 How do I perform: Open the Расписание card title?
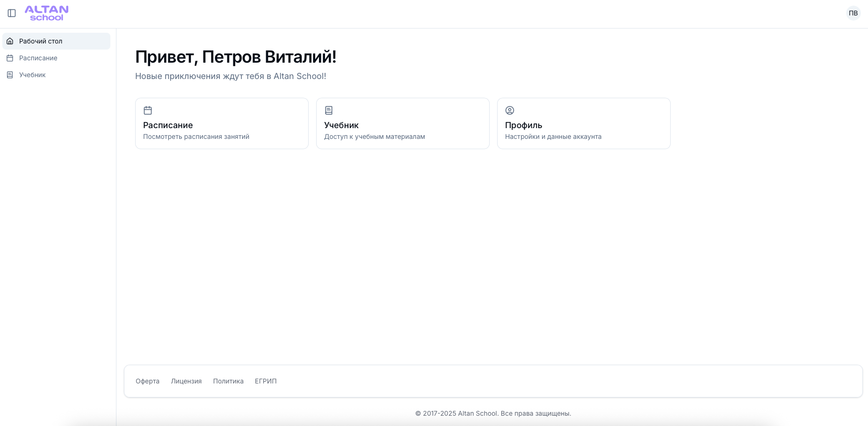168,125
